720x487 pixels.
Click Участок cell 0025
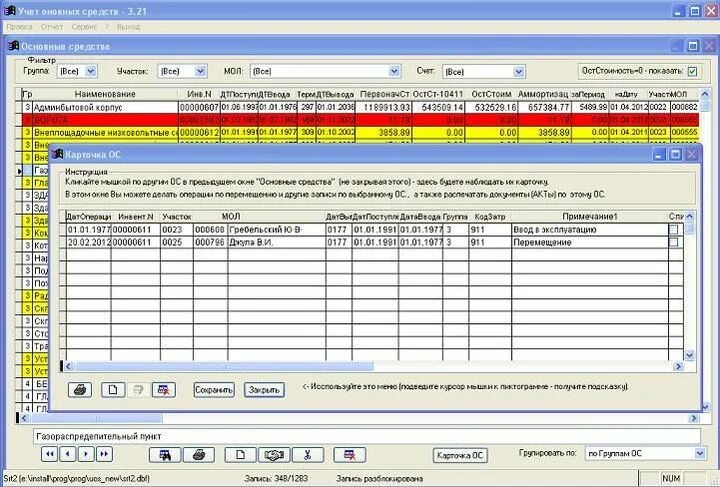point(176,242)
